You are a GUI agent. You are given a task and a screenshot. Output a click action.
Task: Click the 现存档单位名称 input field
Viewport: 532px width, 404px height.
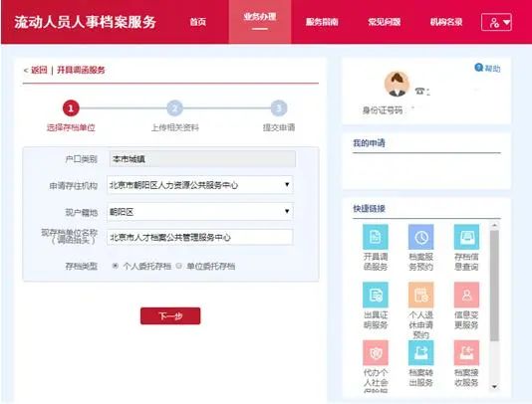[200, 237]
